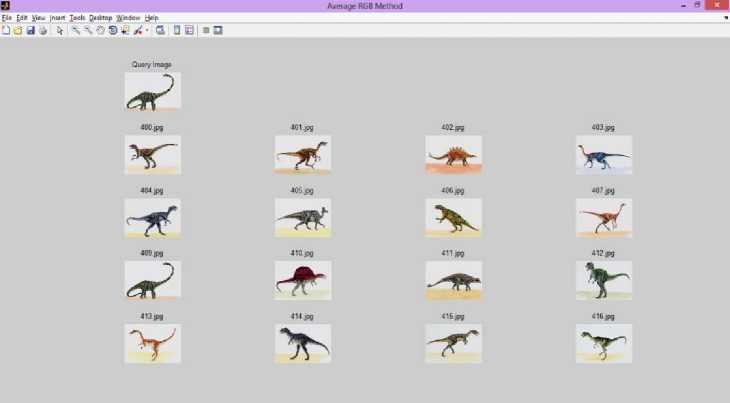Enable the Edit Plot arrow tool

coord(60,30)
